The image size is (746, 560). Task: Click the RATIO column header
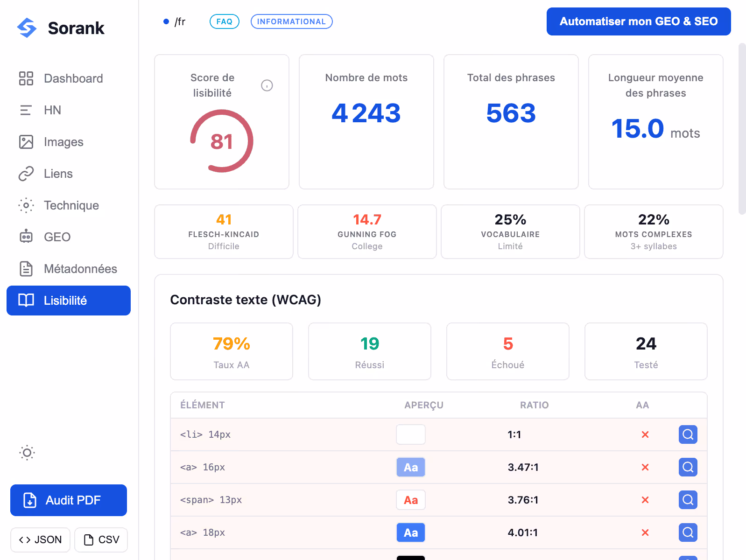pos(535,405)
